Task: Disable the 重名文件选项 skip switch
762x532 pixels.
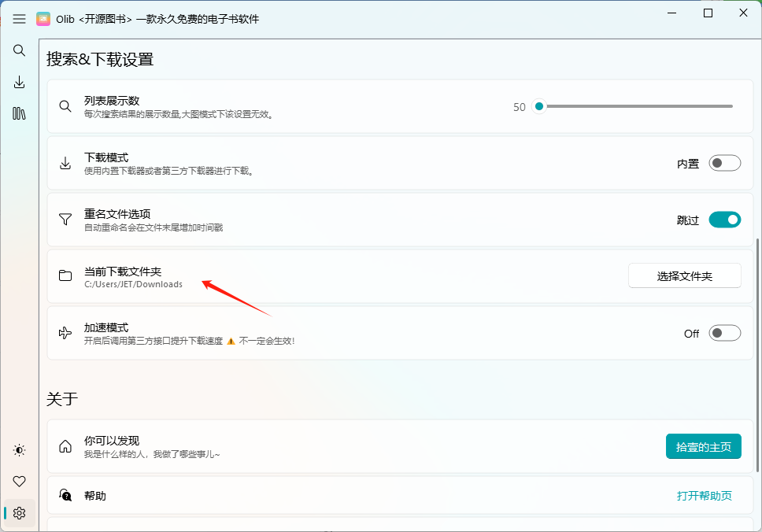Action: point(724,220)
